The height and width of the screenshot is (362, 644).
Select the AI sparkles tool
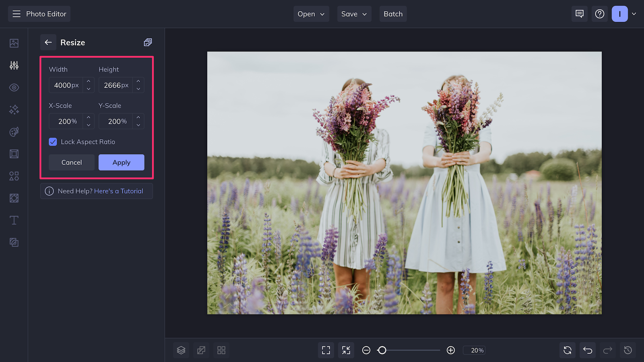14,109
